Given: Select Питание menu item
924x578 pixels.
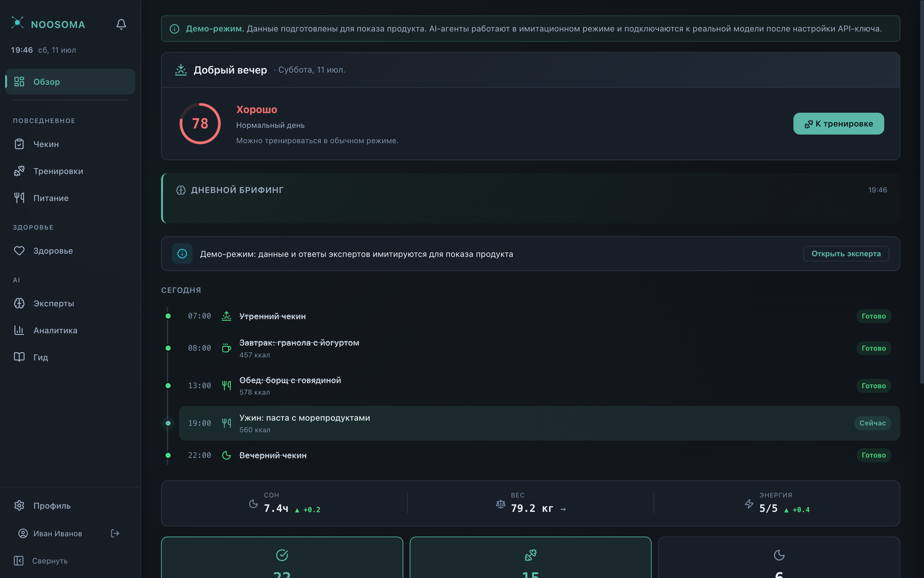Looking at the screenshot, I should click(x=70, y=198).
